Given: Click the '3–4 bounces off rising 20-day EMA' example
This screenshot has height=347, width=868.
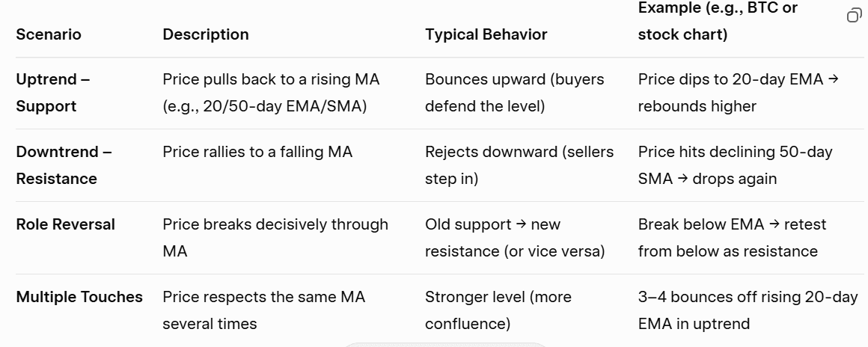Looking at the screenshot, I should tap(748, 310).
